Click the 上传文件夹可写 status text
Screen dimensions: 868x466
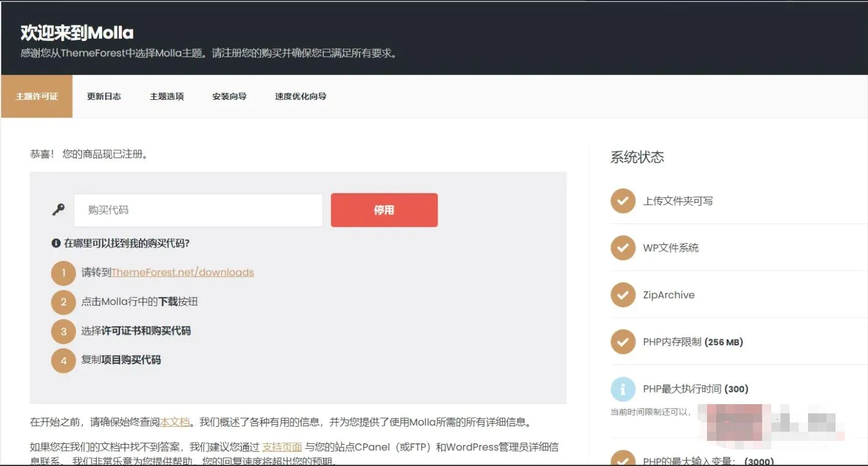678,201
